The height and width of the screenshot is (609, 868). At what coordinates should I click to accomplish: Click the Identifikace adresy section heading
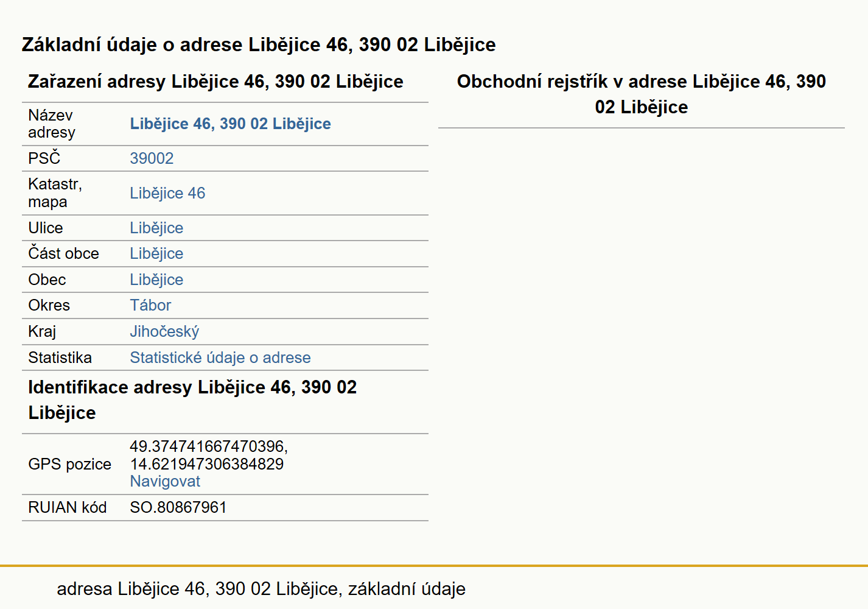pos(192,400)
